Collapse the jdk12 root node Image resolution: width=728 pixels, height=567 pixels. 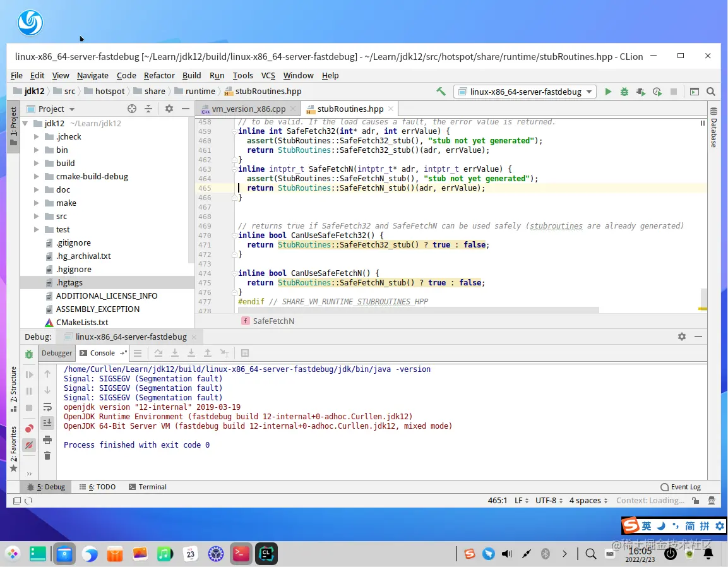(x=25, y=124)
